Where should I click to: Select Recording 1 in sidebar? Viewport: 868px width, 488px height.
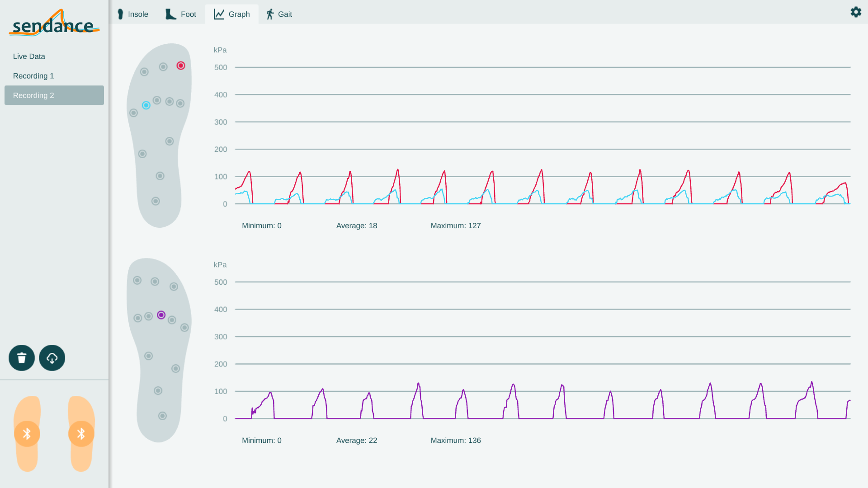54,76
